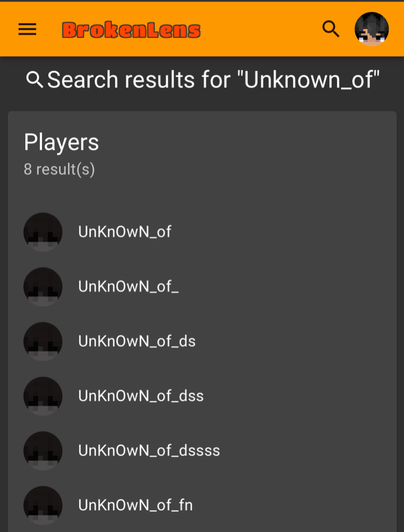Select avatar of player UnKnOwN_of_dss
404x532 pixels.
[43, 396]
